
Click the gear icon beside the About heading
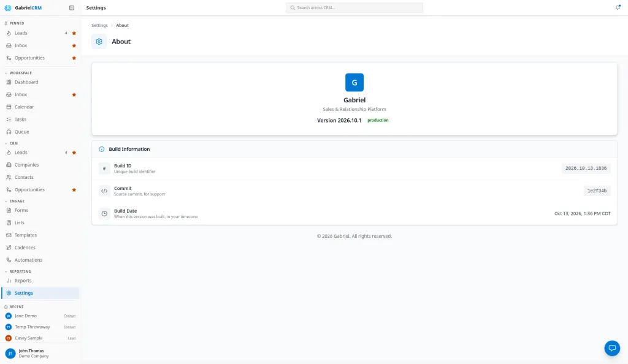(99, 42)
